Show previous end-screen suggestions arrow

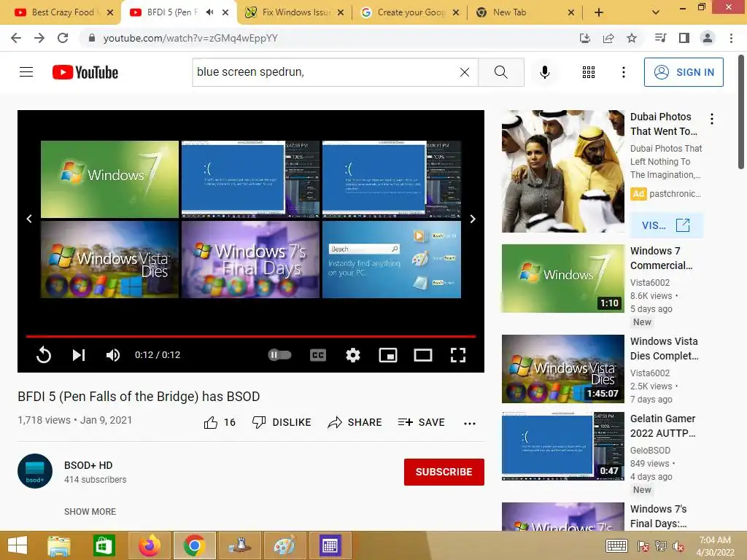29,219
